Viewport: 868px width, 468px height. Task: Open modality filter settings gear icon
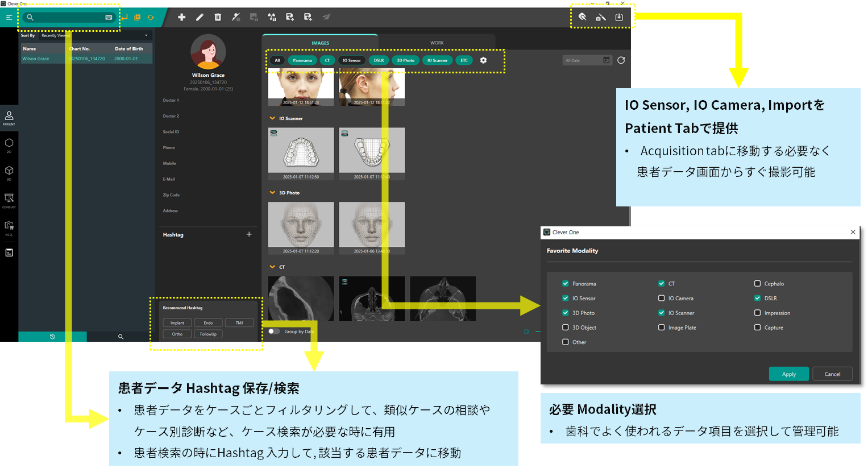pos(483,60)
